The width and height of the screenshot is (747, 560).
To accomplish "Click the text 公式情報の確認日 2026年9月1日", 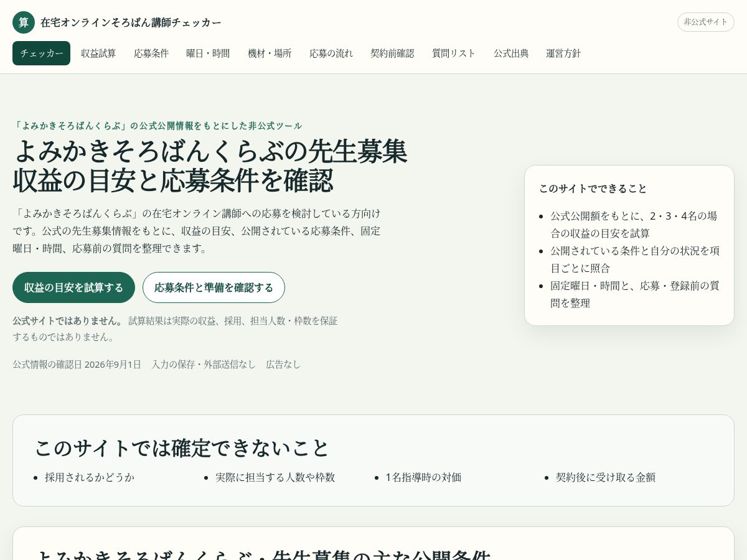I will click(x=77, y=364).
